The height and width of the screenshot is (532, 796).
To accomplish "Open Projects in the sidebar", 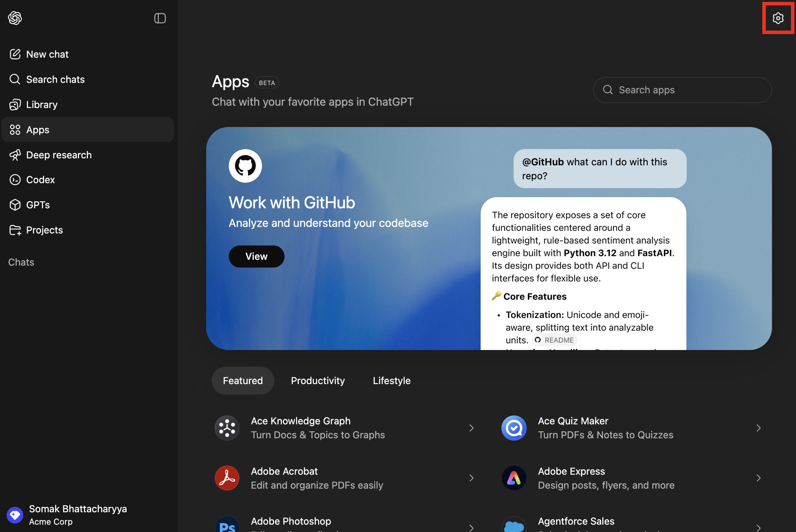I will click(x=44, y=230).
